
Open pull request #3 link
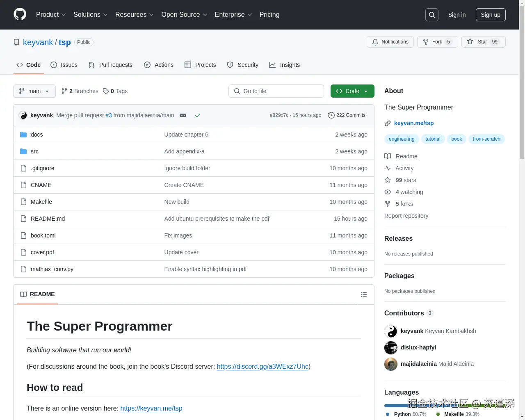(109, 115)
